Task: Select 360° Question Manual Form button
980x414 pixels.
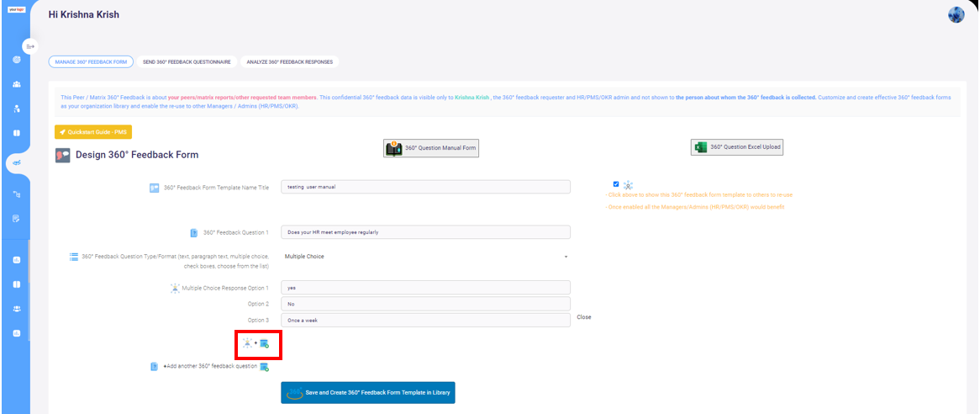Action: pos(431,148)
